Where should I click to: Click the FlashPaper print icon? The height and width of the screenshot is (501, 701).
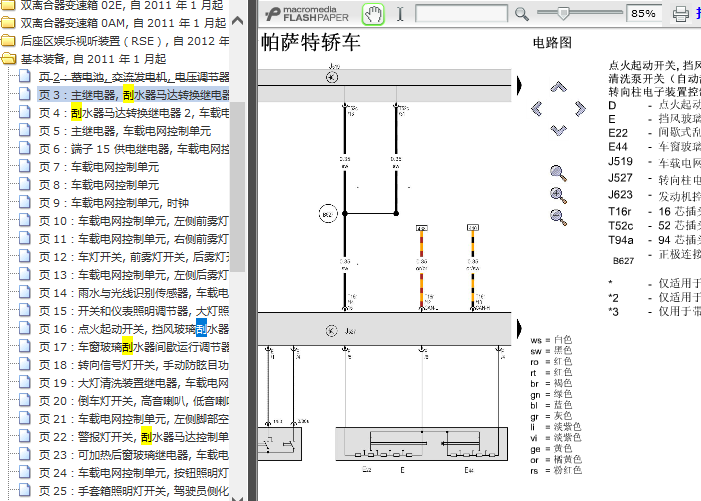pos(680,14)
